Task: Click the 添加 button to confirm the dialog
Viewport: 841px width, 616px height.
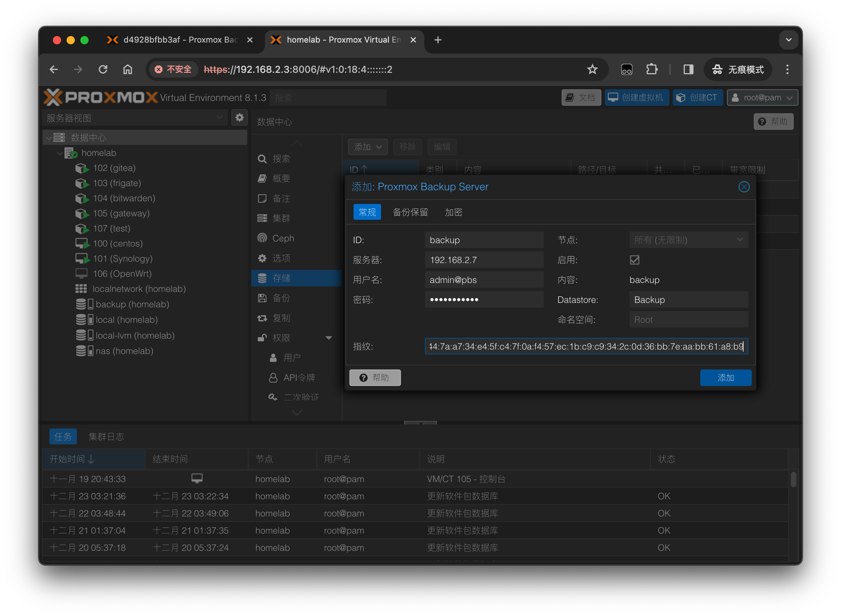Action: pyautogui.click(x=725, y=377)
